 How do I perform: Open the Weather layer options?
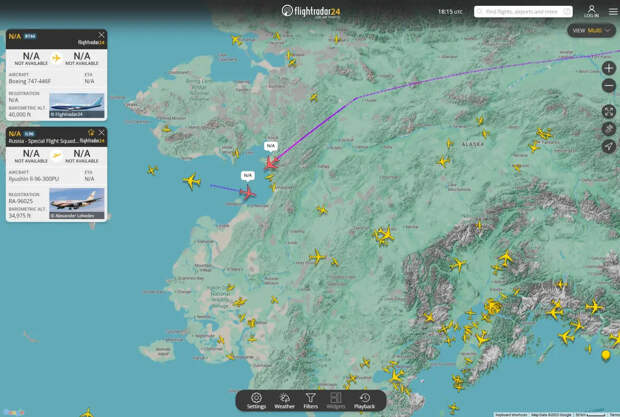pyautogui.click(x=284, y=400)
